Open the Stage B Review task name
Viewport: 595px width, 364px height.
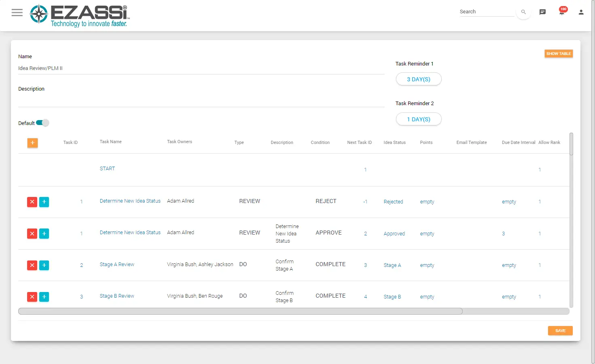coord(117,296)
